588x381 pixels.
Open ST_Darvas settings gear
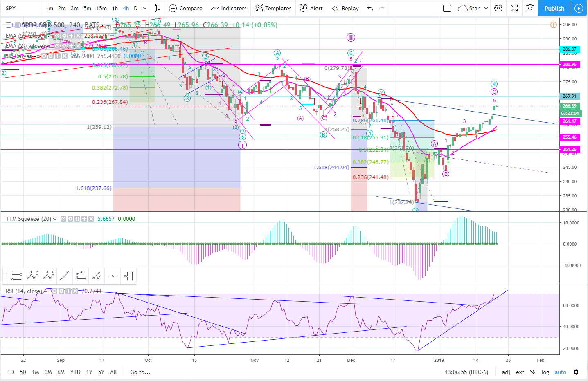(50, 56)
